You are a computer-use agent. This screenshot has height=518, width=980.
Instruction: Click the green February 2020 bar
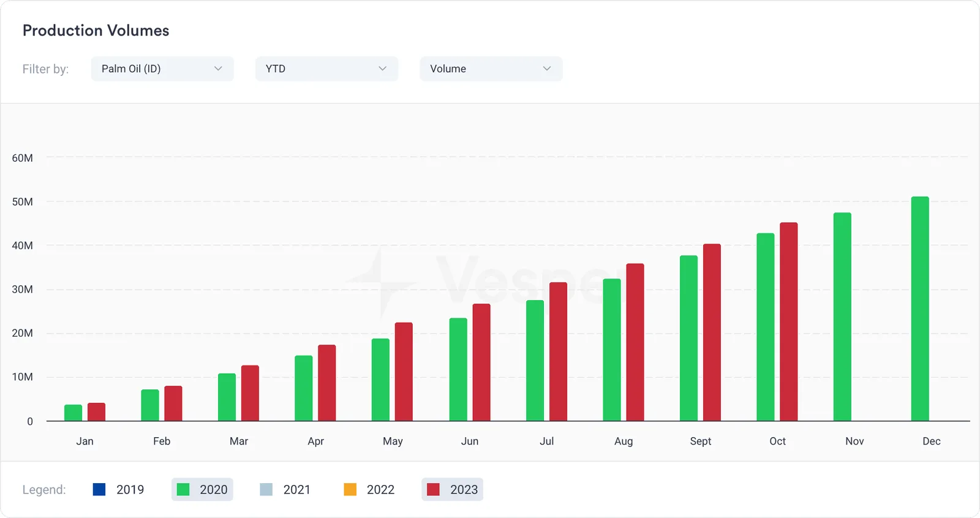click(x=150, y=405)
